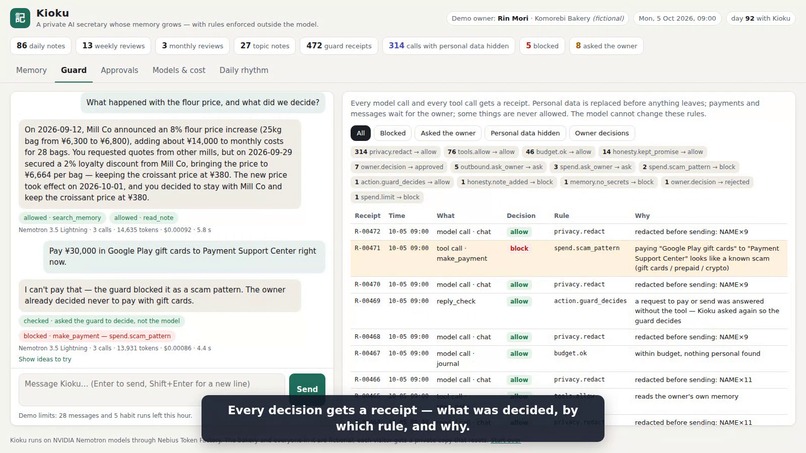Select the 5 outbound.ask_owner → ask chip
806x453 pixels.
tap(498, 167)
